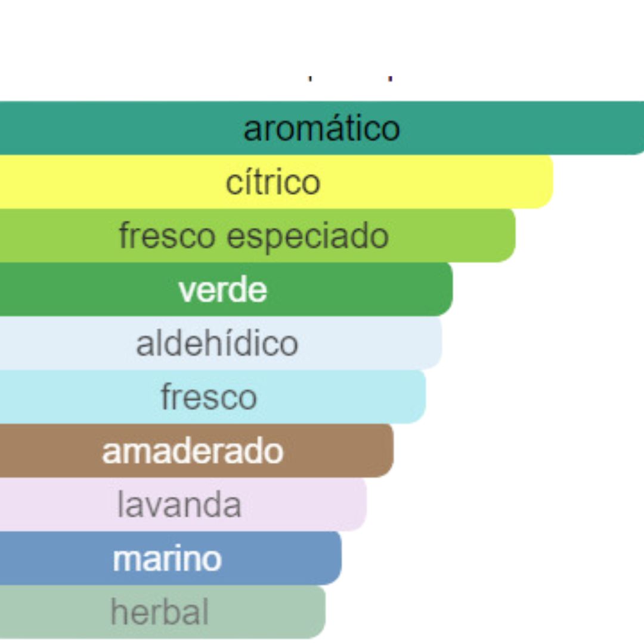Image resolution: width=644 pixels, height=644 pixels.
Task: Choose the "herbal" text label
Action: coord(160,612)
